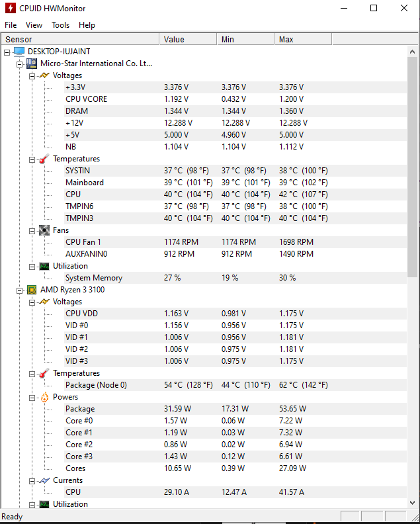Click the 62 °C package max temperature

304,385
